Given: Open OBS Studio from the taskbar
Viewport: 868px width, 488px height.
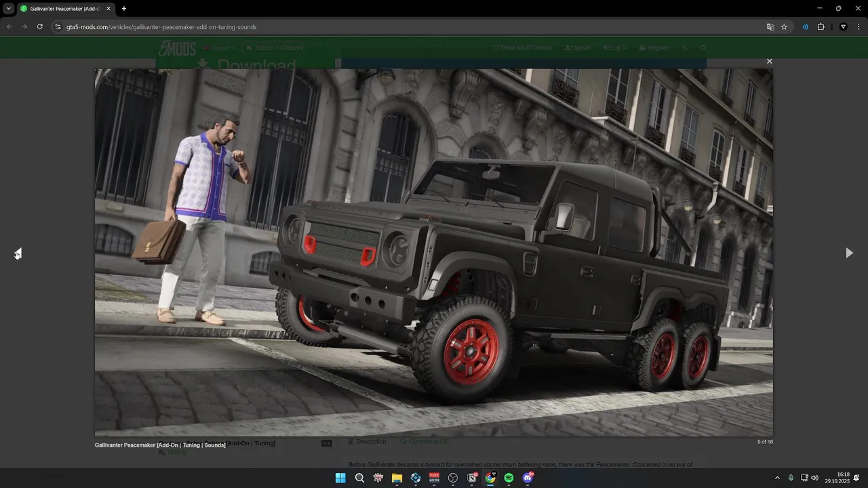Looking at the screenshot, I should [453, 478].
